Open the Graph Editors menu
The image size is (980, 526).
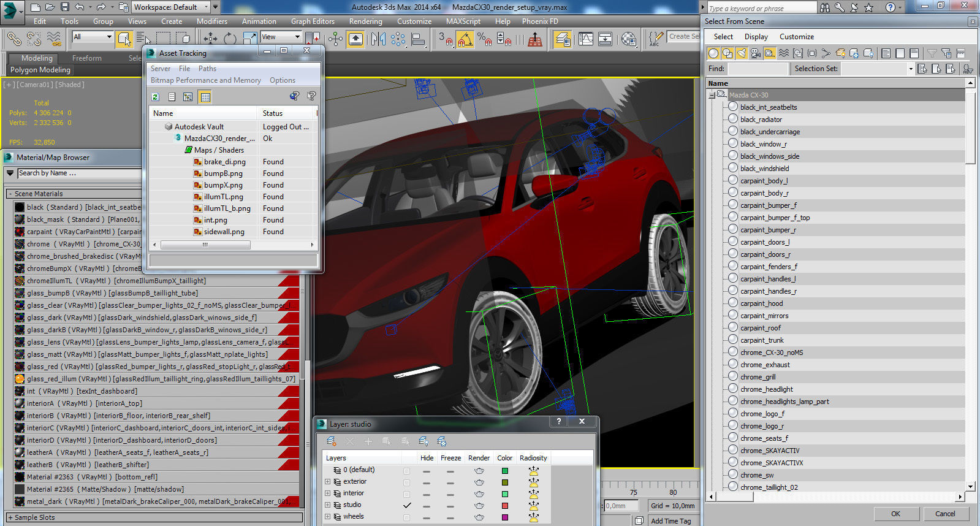[313, 21]
